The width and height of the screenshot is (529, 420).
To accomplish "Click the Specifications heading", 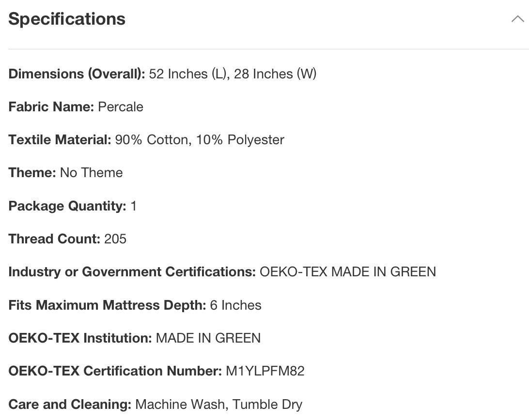I will point(67,19).
